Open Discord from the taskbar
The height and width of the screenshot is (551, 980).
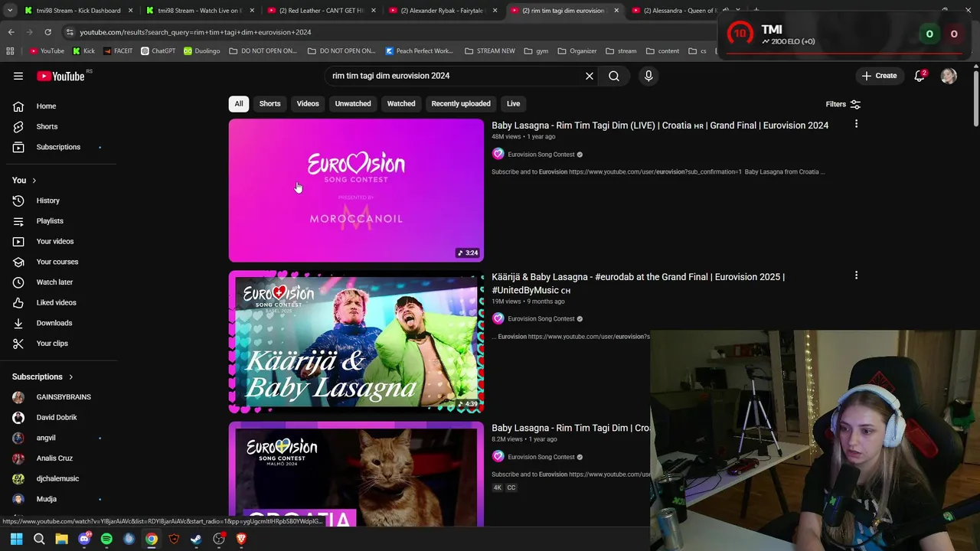pos(84,539)
